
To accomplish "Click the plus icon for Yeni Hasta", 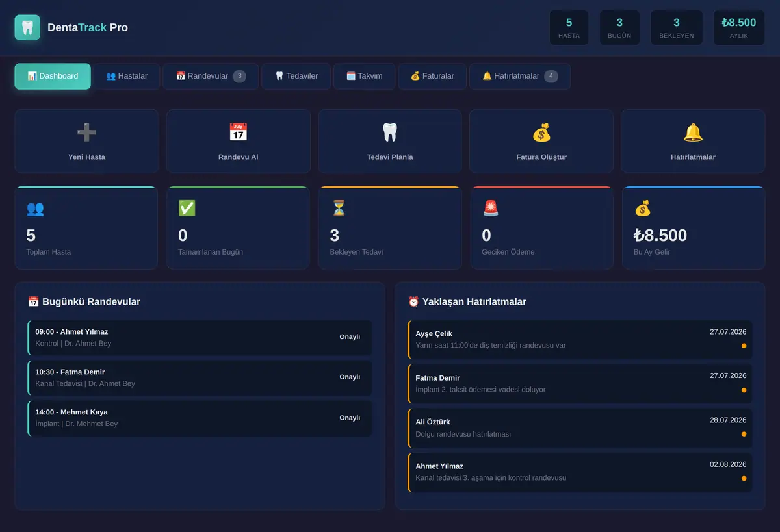I will coord(86,133).
